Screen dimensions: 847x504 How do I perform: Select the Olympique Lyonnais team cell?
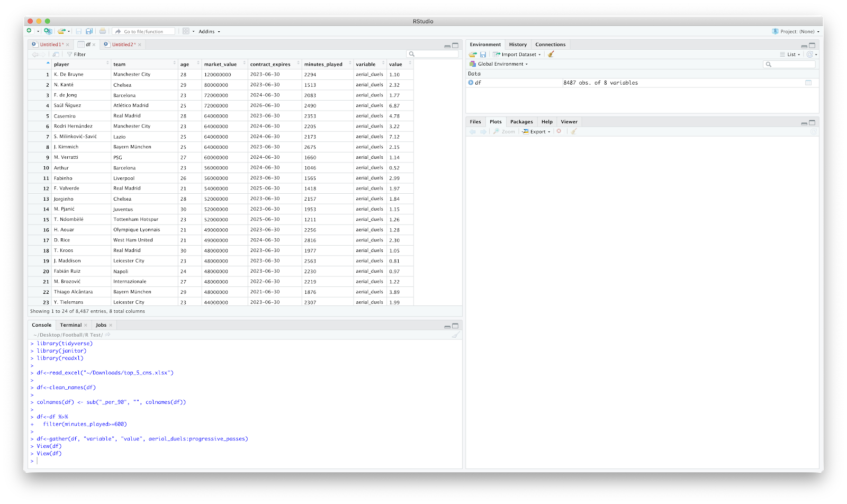coord(145,230)
